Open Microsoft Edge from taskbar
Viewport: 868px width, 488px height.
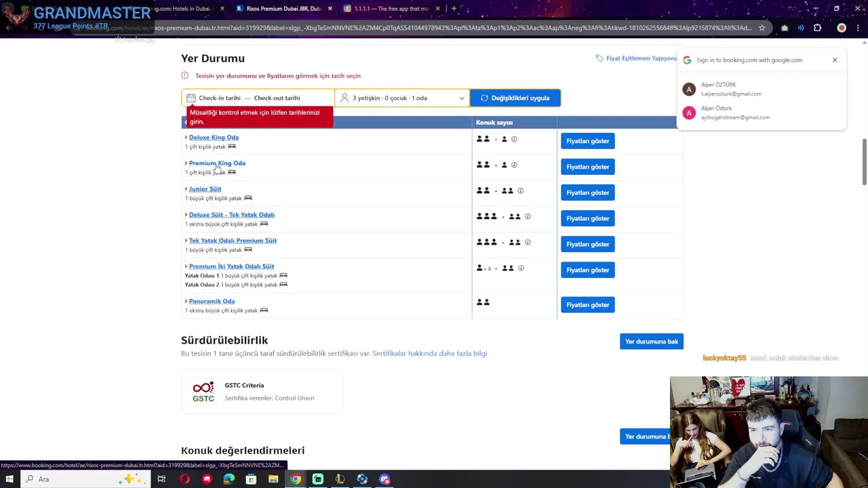(229, 479)
